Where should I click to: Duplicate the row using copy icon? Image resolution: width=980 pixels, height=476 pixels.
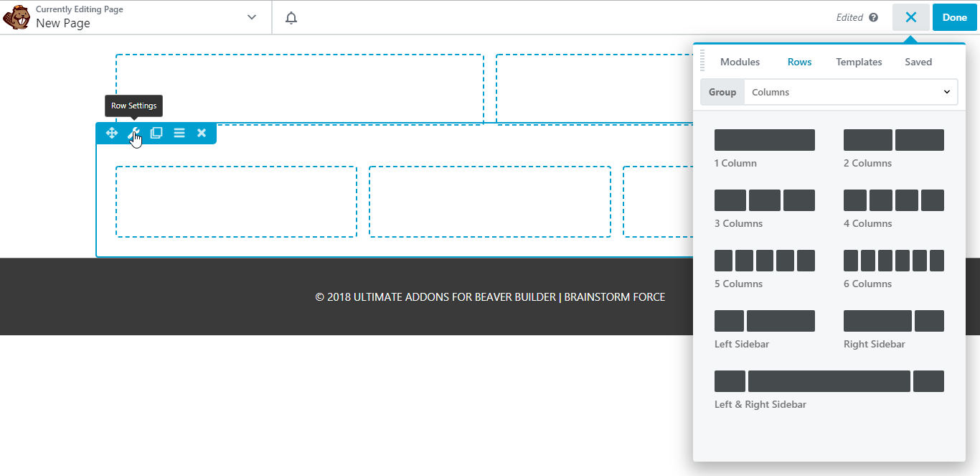(156, 133)
